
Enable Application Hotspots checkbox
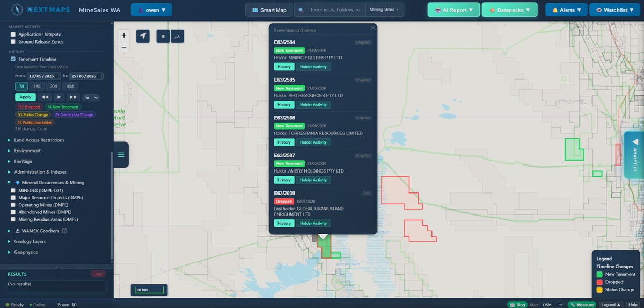13,34
